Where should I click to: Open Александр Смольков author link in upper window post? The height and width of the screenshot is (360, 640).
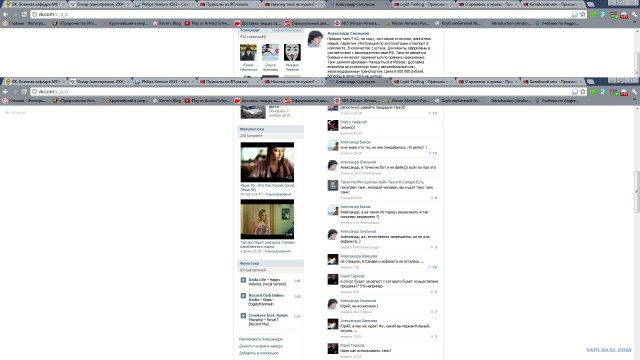(348, 33)
